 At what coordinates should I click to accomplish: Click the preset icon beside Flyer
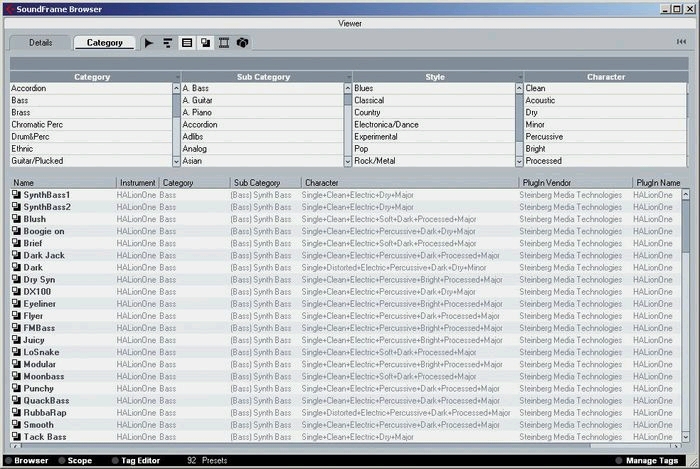17,315
